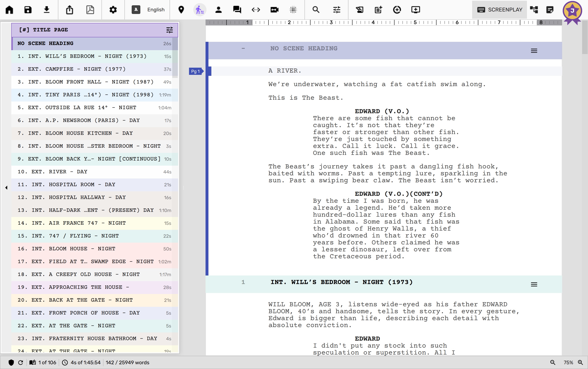The width and height of the screenshot is (588, 369).
Task: Click the search magnifier icon
Action: pyautogui.click(x=316, y=10)
